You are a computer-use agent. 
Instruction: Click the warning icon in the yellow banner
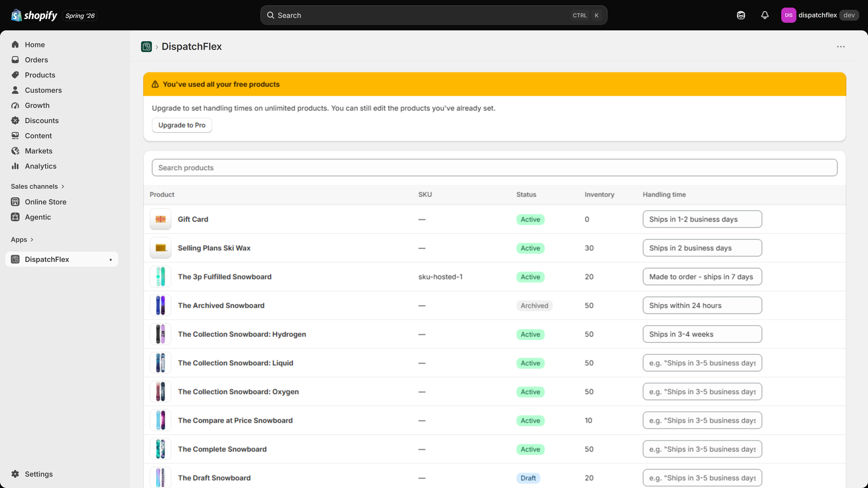coord(155,84)
